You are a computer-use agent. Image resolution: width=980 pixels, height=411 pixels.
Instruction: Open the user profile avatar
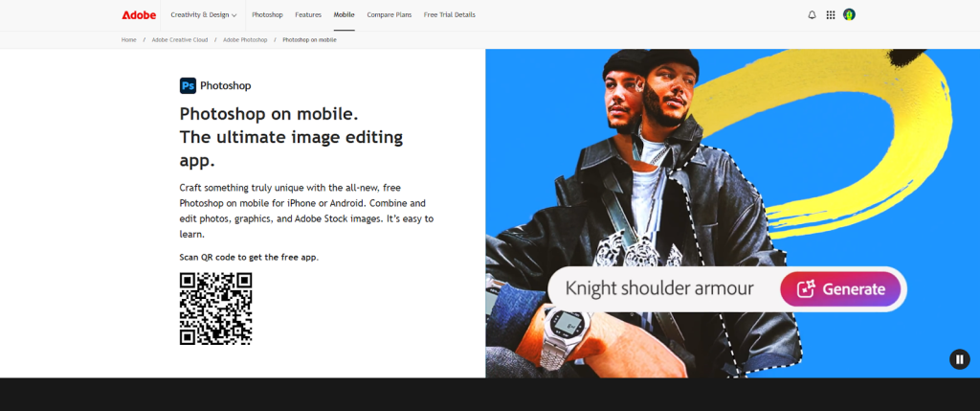click(x=849, y=15)
